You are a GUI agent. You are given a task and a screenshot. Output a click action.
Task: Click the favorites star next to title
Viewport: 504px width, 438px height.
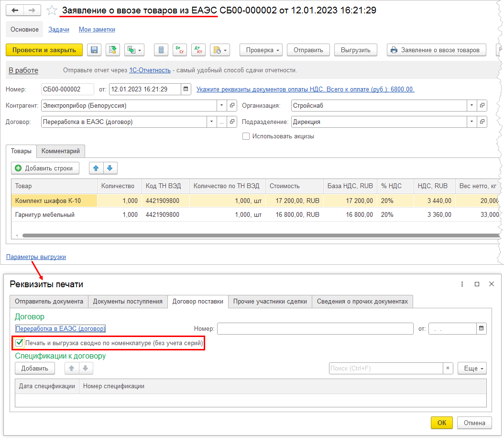pyautogui.click(x=53, y=10)
